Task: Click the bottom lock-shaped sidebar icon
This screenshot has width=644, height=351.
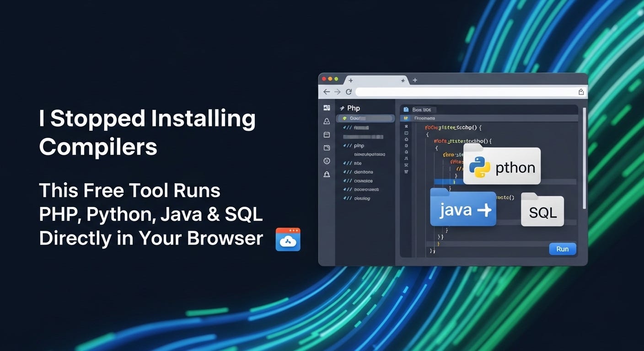Action: point(327,174)
